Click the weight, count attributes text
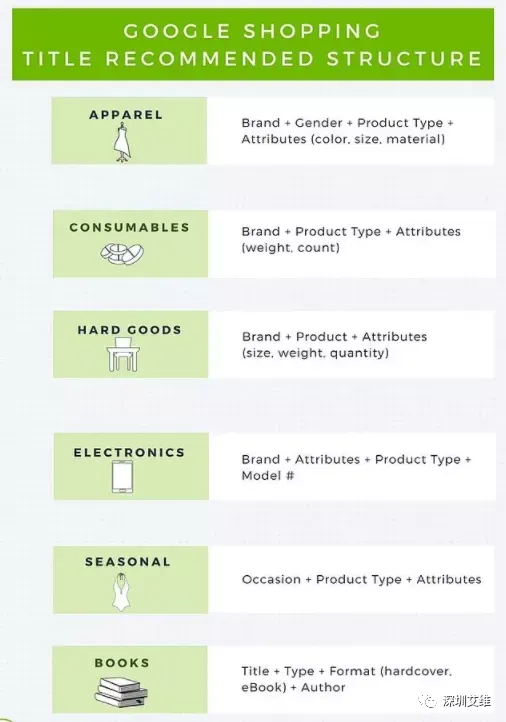Image resolution: width=506 pixels, height=722 pixels. (x=291, y=248)
